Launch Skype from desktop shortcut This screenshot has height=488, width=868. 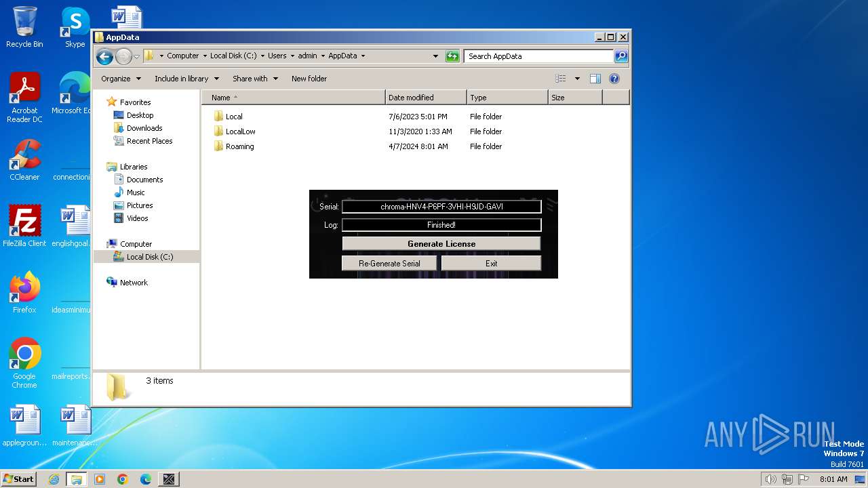point(75,27)
